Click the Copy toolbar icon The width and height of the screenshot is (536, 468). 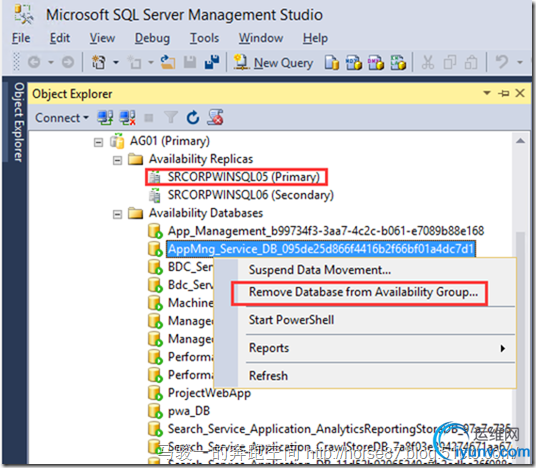coord(450,63)
